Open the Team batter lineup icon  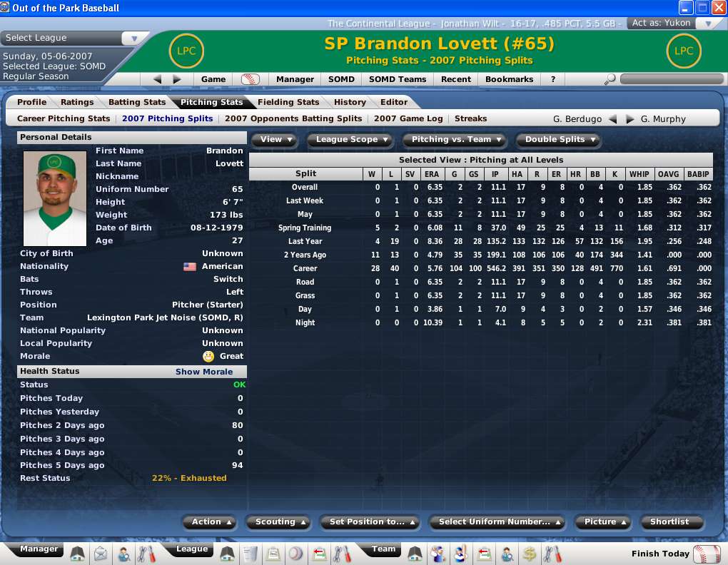click(460, 554)
